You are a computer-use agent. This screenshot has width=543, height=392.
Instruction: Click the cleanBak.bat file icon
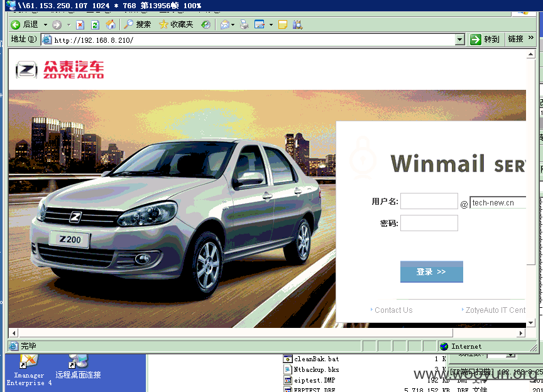[287, 359]
